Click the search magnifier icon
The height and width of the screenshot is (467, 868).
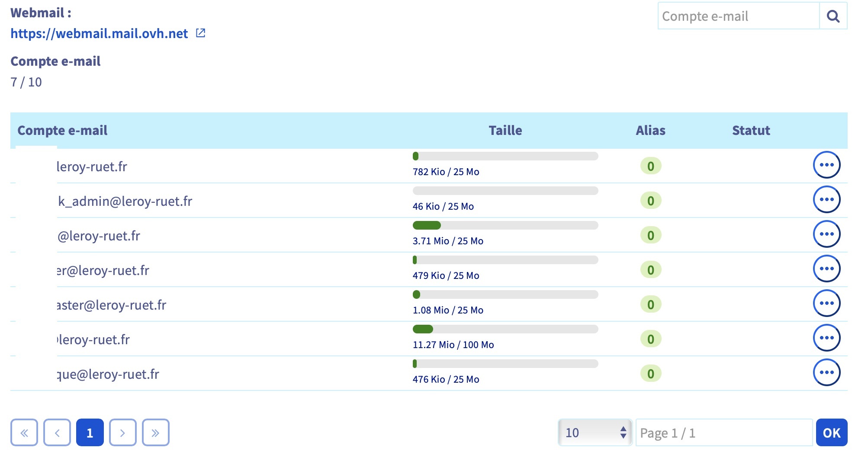tap(833, 16)
